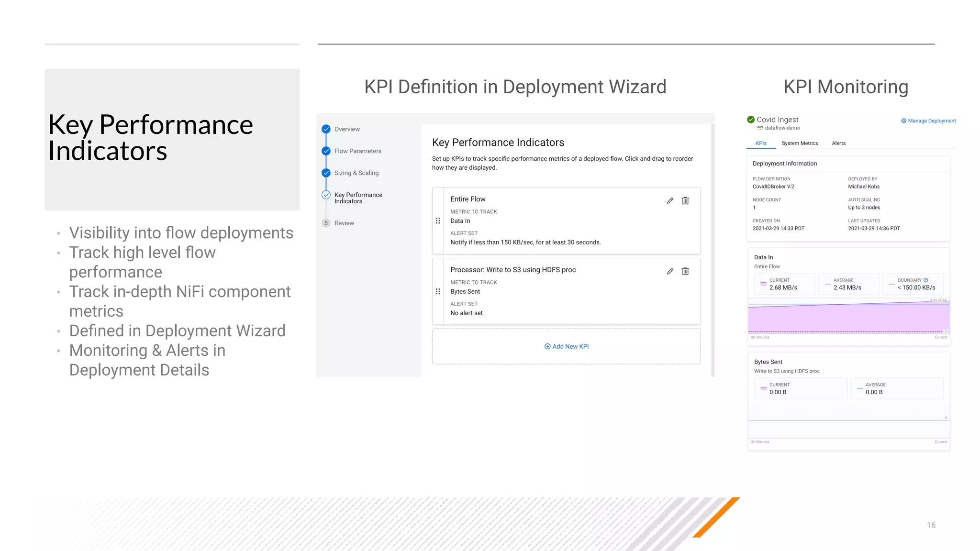Click the Boundary help question-mark icon
The width and height of the screenshot is (980, 551).
(x=926, y=280)
